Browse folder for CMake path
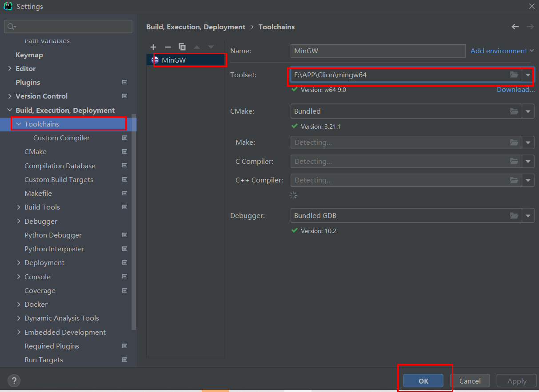The width and height of the screenshot is (539, 392). click(514, 111)
